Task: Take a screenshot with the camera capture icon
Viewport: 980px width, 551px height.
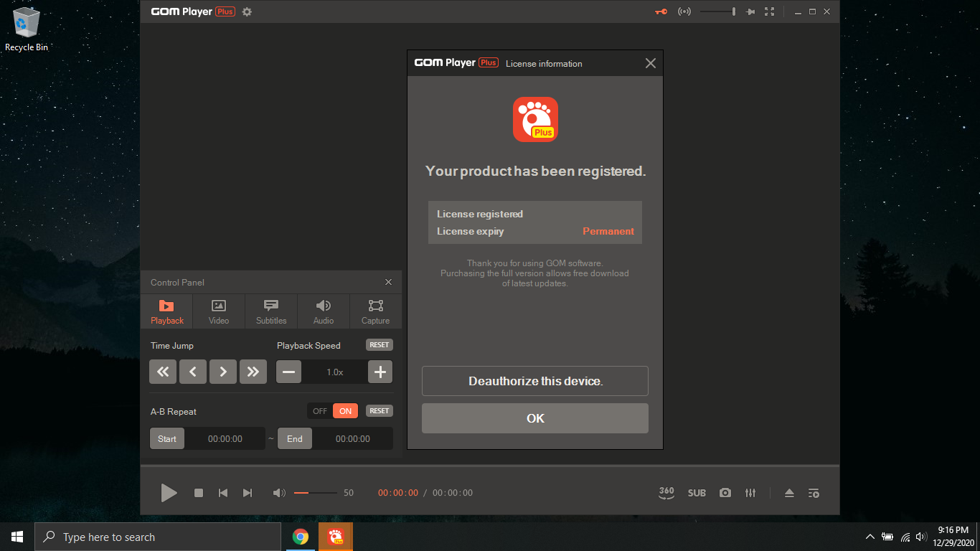Action: tap(725, 493)
